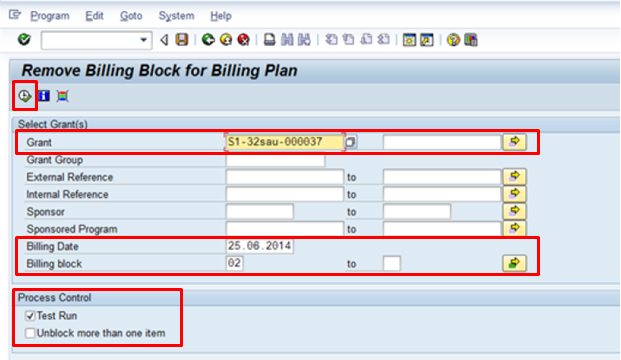
Task: Open the System menu
Action: (176, 16)
